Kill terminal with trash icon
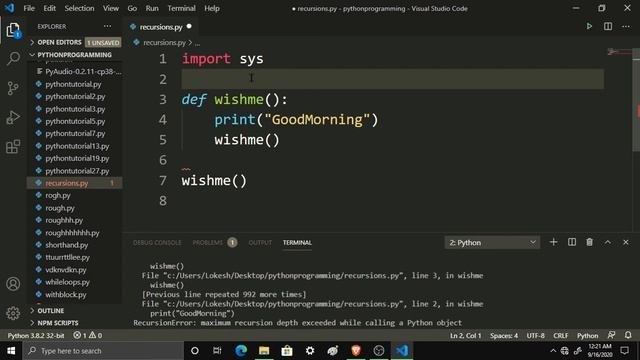The height and width of the screenshot is (360, 640). coord(589,242)
